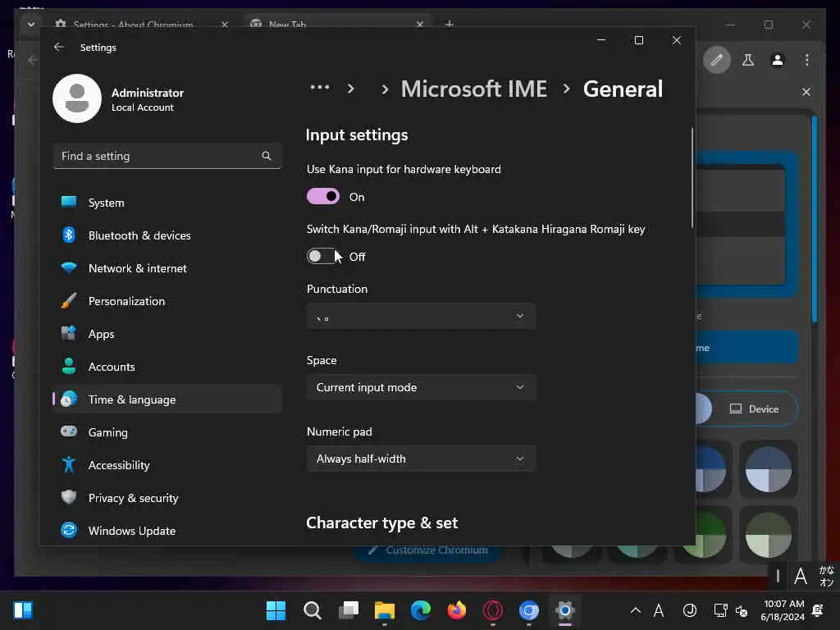Open notification center bell icon
Screen dimensions: 840x630
pos(818,610)
